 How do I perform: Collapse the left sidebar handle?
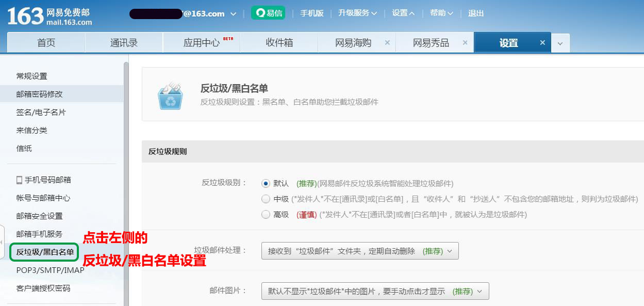(x=2, y=242)
